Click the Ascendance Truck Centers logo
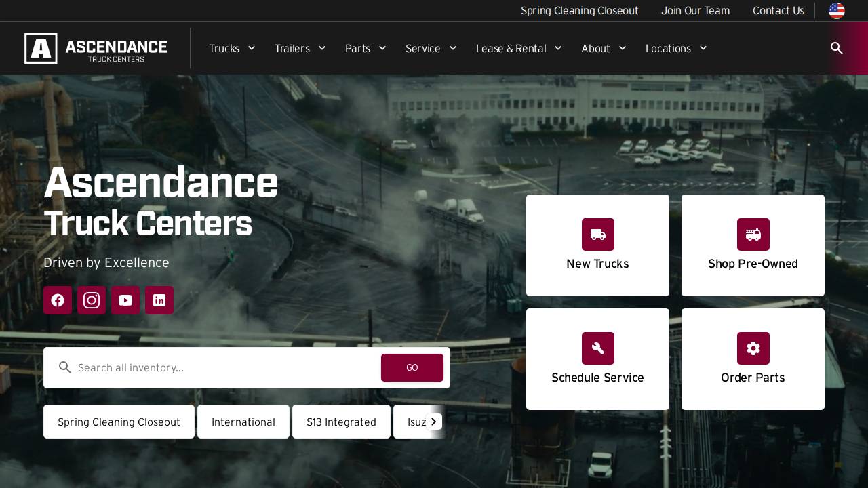This screenshot has height=488, width=868. click(x=96, y=47)
